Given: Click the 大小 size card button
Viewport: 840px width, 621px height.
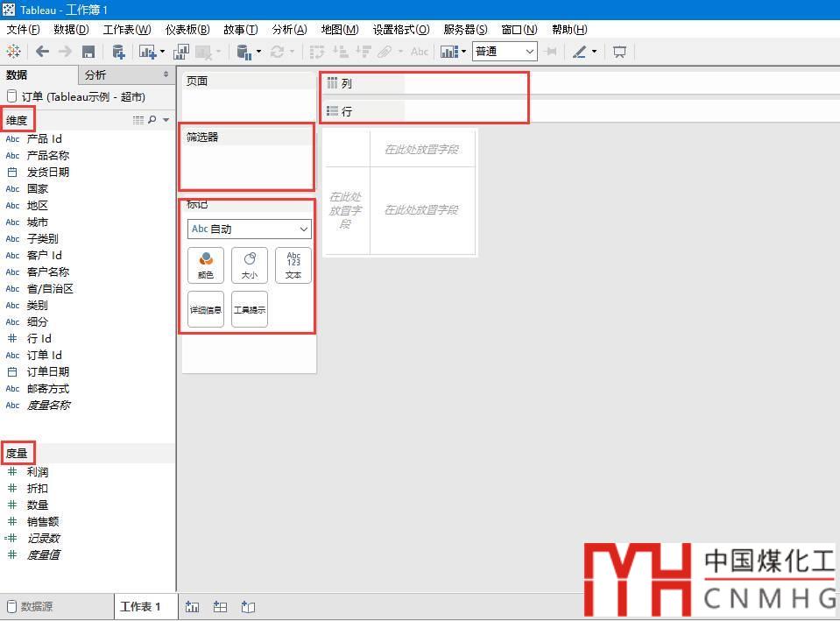Looking at the screenshot, I should [x=250, y=265].
